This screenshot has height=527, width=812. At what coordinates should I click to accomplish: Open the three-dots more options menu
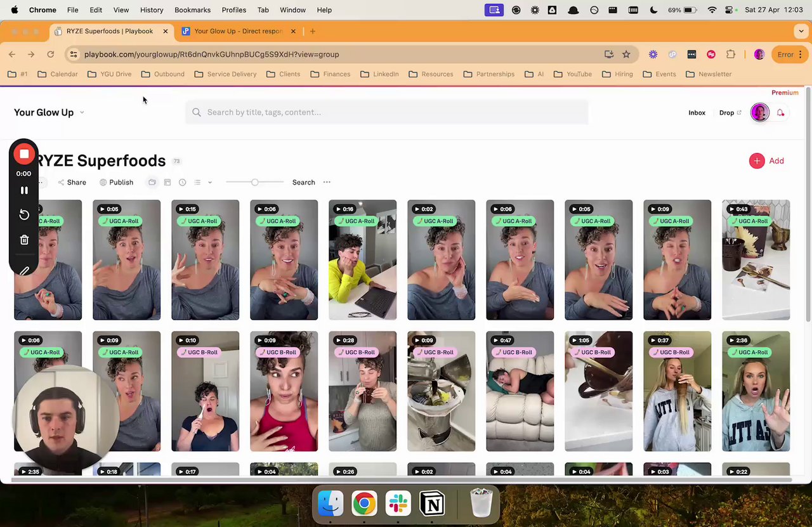327,182
